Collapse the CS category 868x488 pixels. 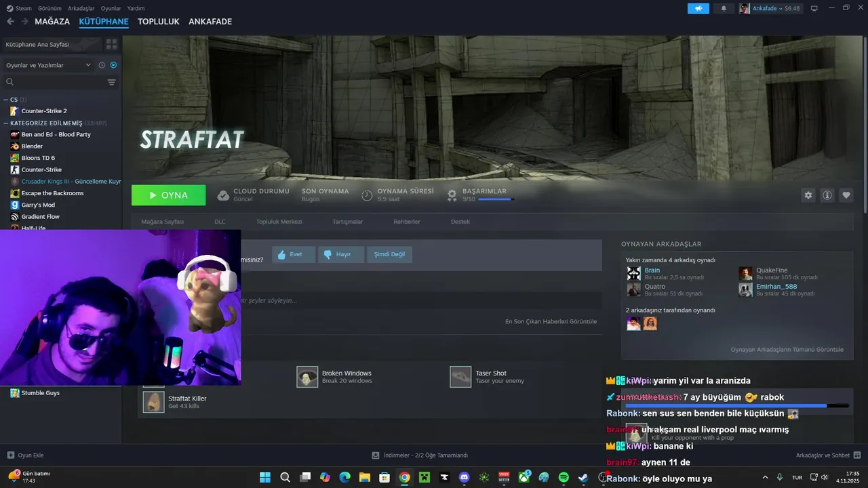(6, 100)
